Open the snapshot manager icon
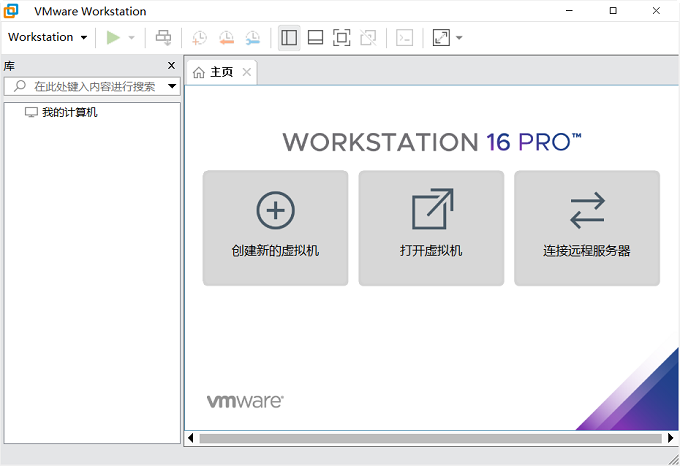Viewport: 680px width, 466px height. [x=252, y=38]
